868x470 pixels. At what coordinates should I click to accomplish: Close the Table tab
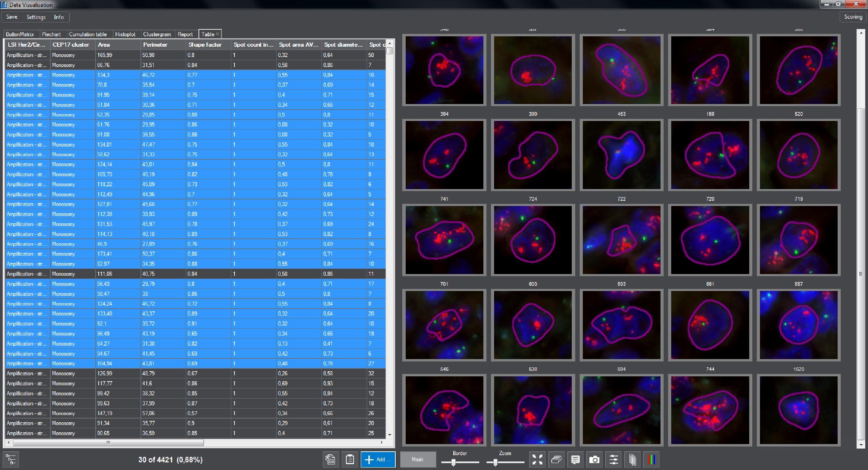point(218,34)
